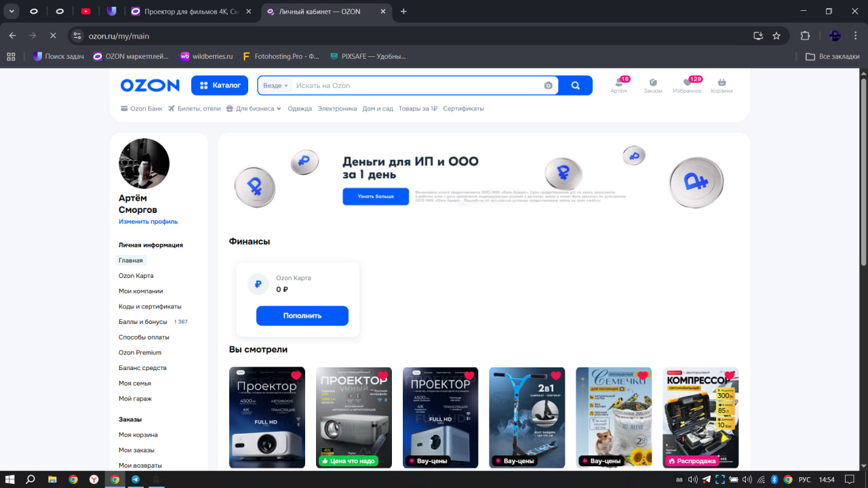Viewport: 868px width, 488px height.
Task: Open the Все закладки bookmarks folder
Action: click(x=832, y=56)
